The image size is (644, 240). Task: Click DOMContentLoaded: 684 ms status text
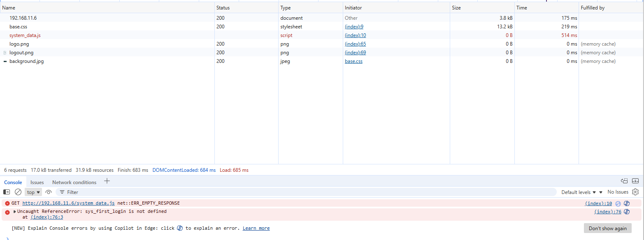(x=184, y=170)
